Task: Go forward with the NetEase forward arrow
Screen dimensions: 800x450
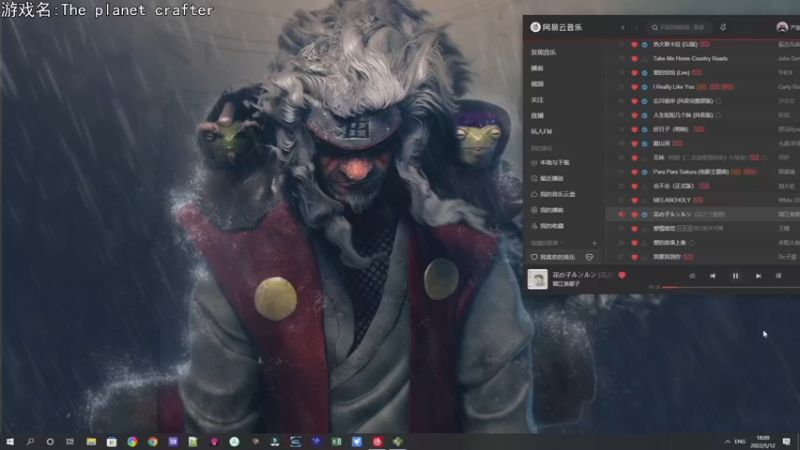Action: pyautogui.click(x=636, y=28)
